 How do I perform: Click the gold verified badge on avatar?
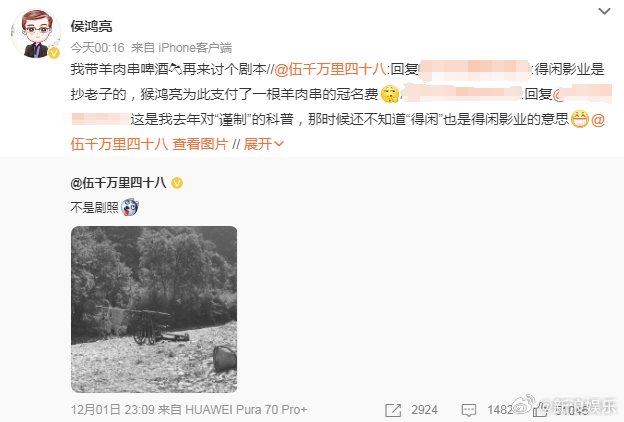[54, 53]
